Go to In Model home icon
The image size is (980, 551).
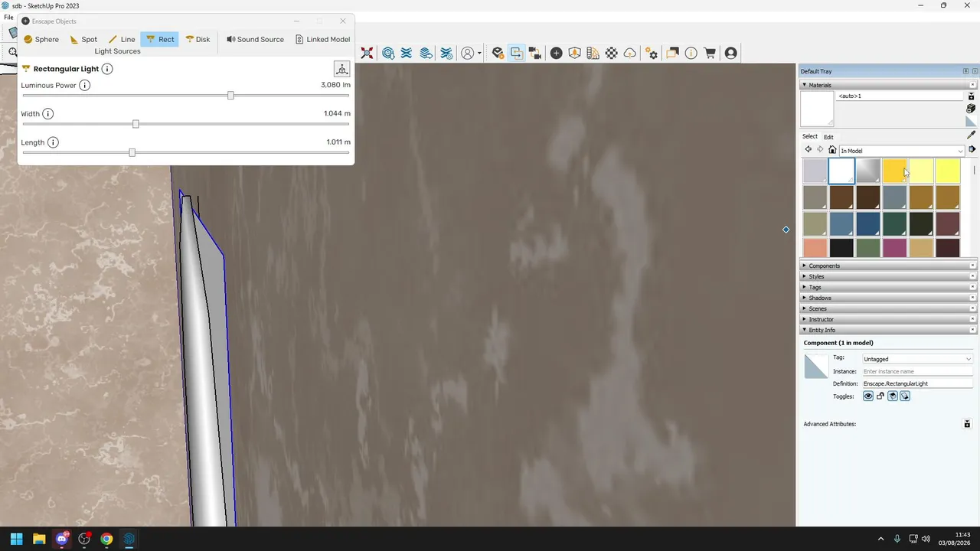coord(832,150)
